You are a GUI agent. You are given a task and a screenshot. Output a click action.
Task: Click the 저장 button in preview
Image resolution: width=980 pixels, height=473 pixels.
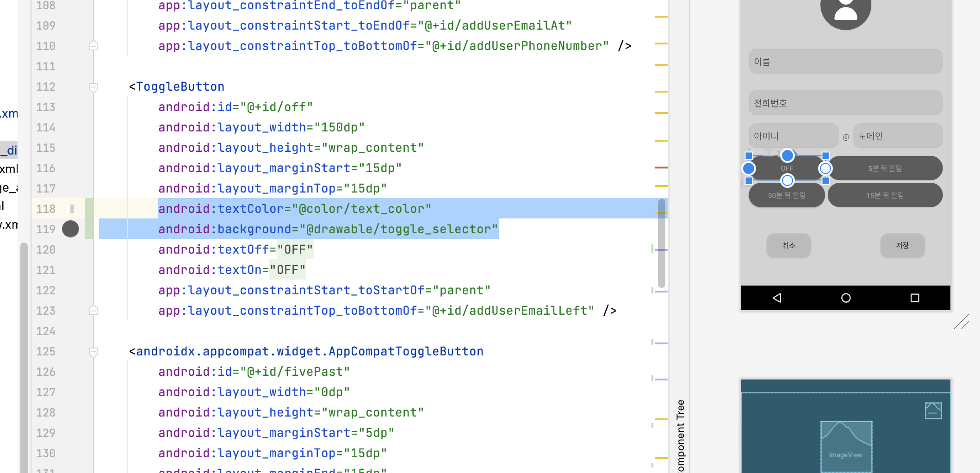[x=902, y=245]
